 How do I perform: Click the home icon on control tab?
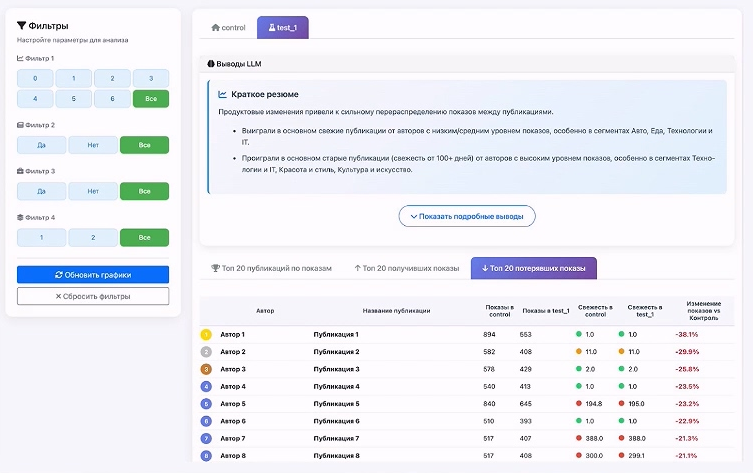[216, 27]
